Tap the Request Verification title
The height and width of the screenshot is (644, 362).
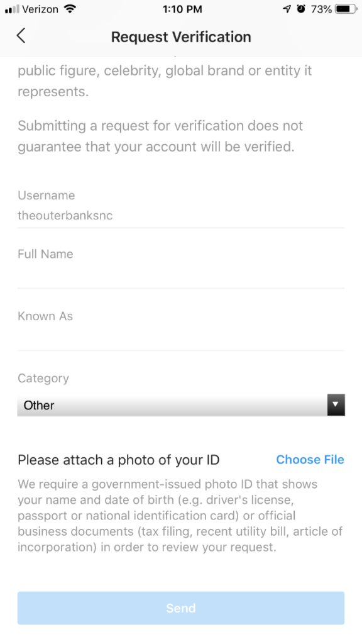(x=181, y=37)
